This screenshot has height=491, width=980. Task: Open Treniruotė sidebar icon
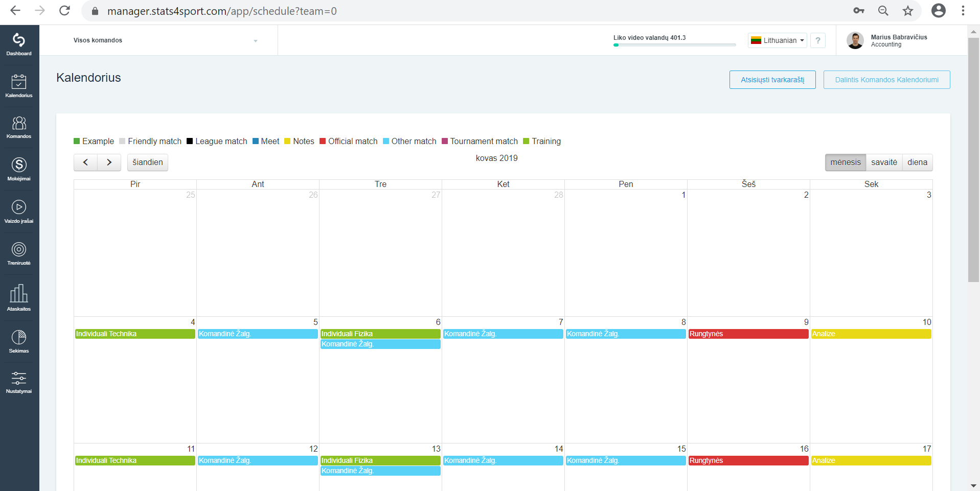click(x=19, y=253)
